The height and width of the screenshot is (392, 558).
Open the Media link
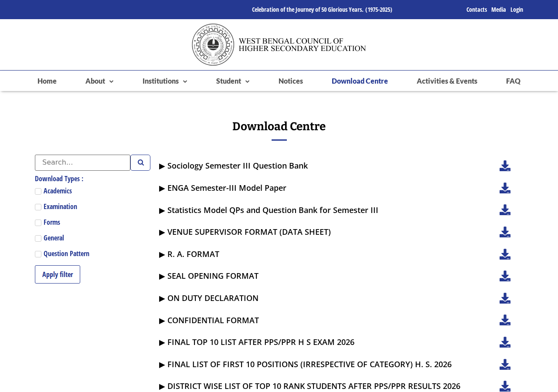click(499, 10)
